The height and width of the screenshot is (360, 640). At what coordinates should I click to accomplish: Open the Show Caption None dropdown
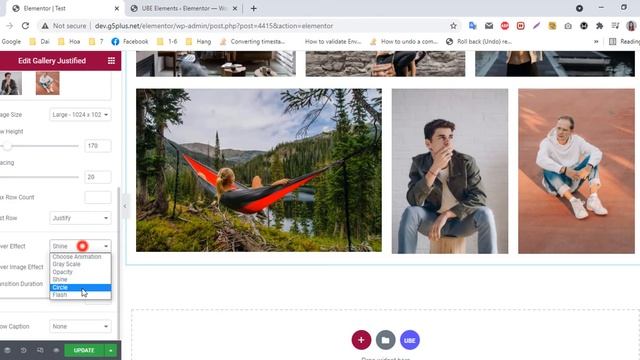pyautogui.click(x=80, y=327)
